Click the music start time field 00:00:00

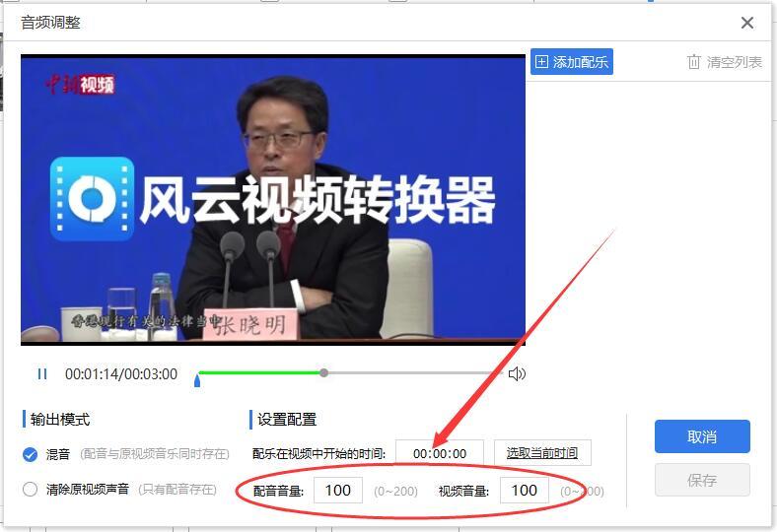440,453
